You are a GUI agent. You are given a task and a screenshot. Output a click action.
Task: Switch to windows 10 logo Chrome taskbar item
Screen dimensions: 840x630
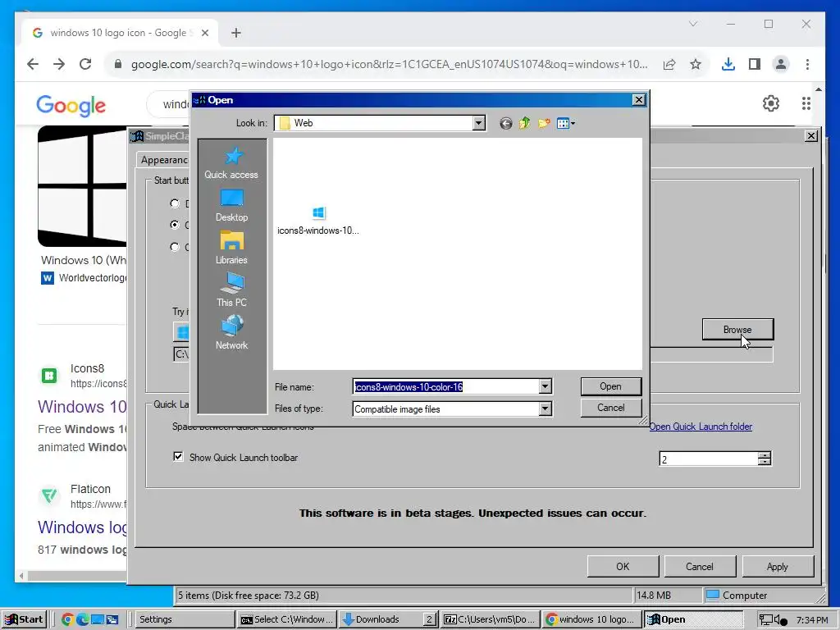point(592,619)
